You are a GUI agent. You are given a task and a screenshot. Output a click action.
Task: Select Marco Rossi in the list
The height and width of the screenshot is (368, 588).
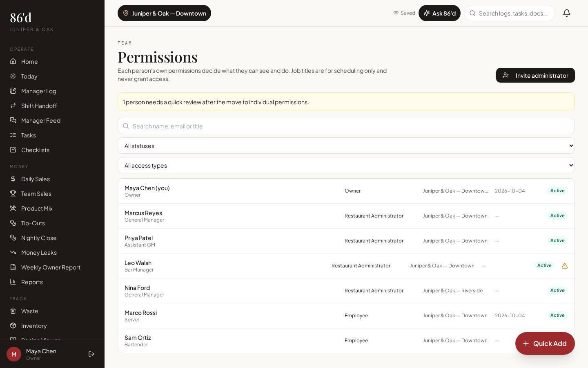click(x=346, y=316)
